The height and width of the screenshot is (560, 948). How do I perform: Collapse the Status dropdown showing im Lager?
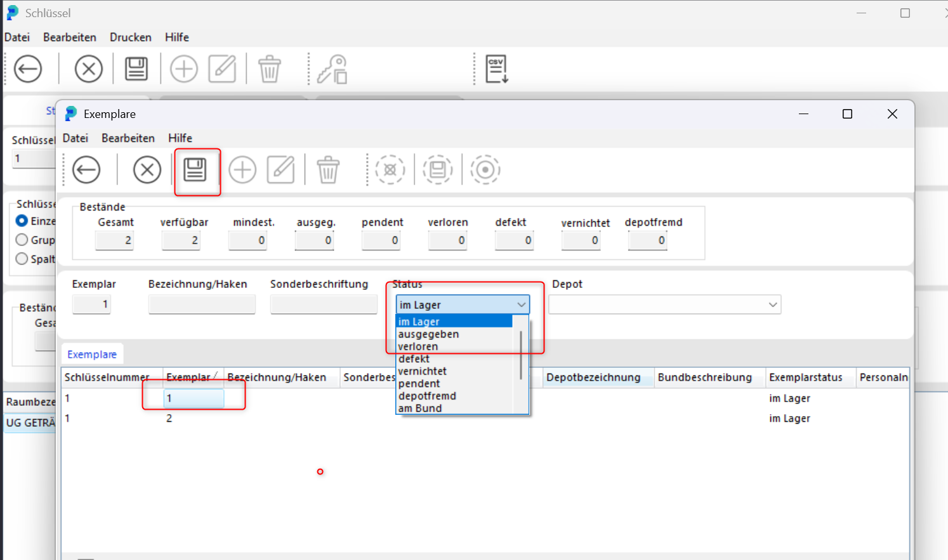point(521,305)
